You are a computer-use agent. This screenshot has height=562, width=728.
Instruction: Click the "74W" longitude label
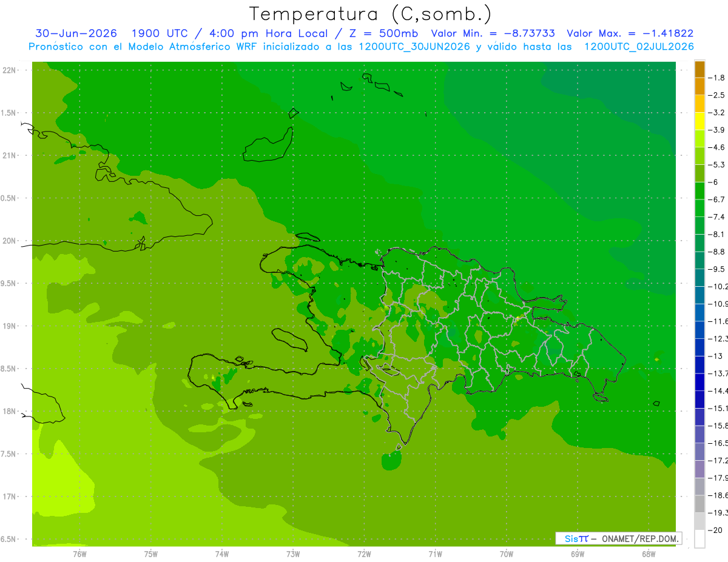222,554
